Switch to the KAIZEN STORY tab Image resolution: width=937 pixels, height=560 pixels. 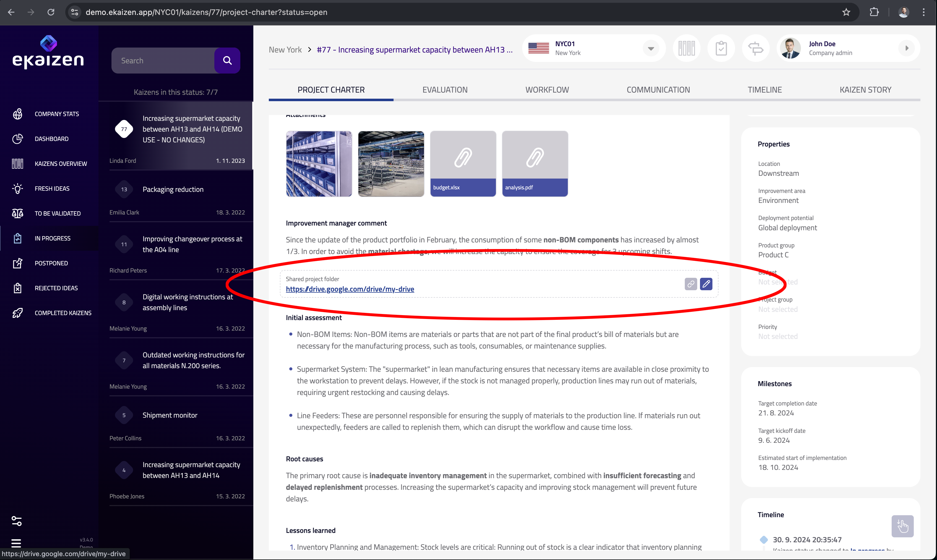pos(865,90)
